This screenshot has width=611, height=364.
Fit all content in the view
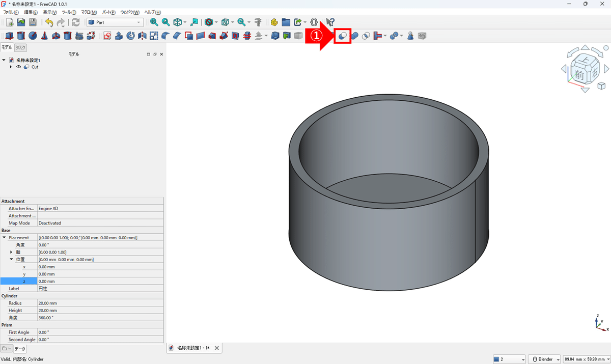coord(154,22)
